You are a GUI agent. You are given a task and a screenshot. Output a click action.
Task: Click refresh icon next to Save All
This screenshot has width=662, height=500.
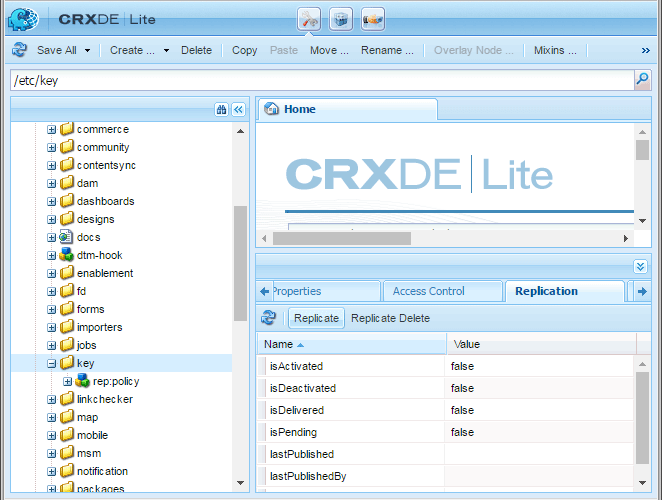19,50
